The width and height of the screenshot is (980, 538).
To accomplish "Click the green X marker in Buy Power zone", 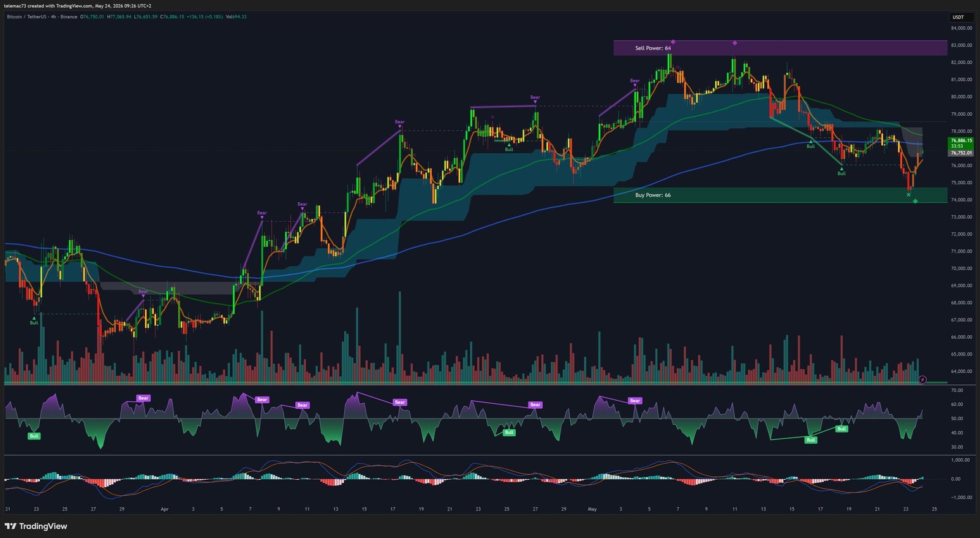I will (908, 194).
